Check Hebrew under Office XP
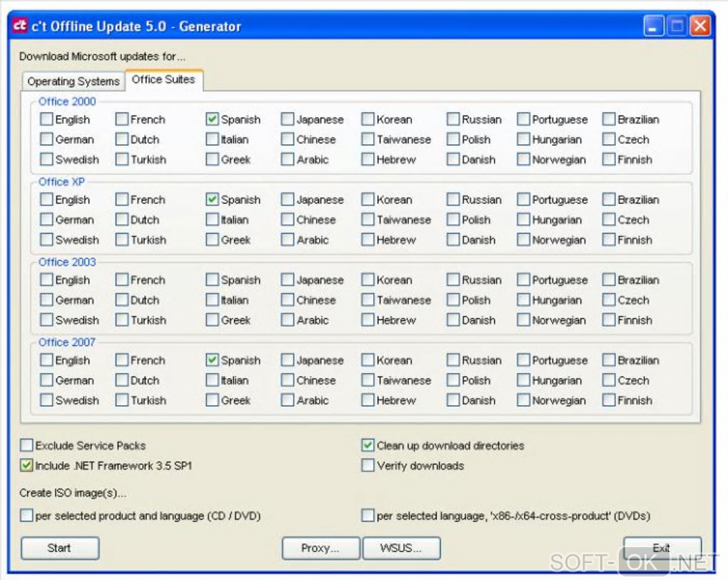 click(x=368, y=240)
